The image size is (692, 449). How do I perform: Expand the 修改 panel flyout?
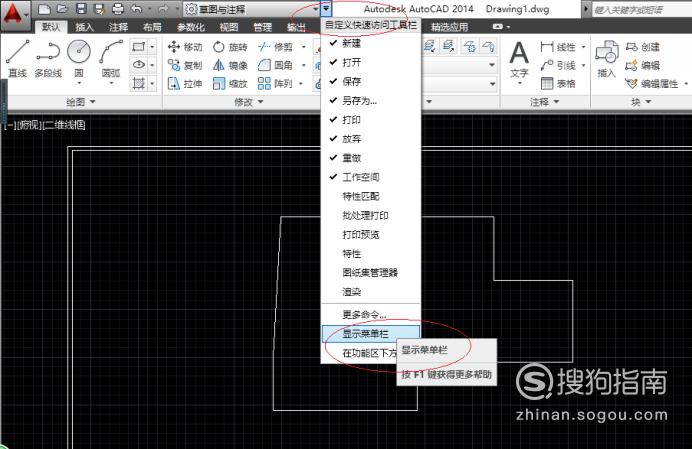tap(249, 102)
